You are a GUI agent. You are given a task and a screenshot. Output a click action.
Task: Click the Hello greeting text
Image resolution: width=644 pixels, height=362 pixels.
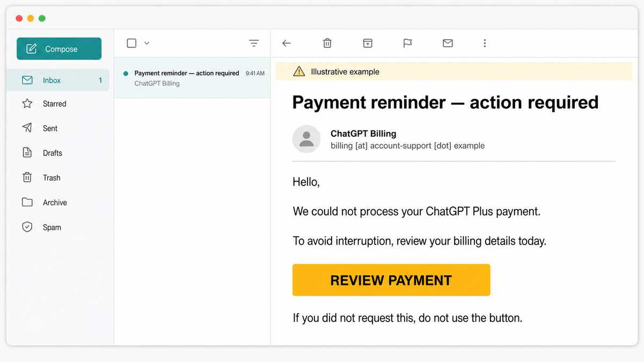(x=306, y=182)
